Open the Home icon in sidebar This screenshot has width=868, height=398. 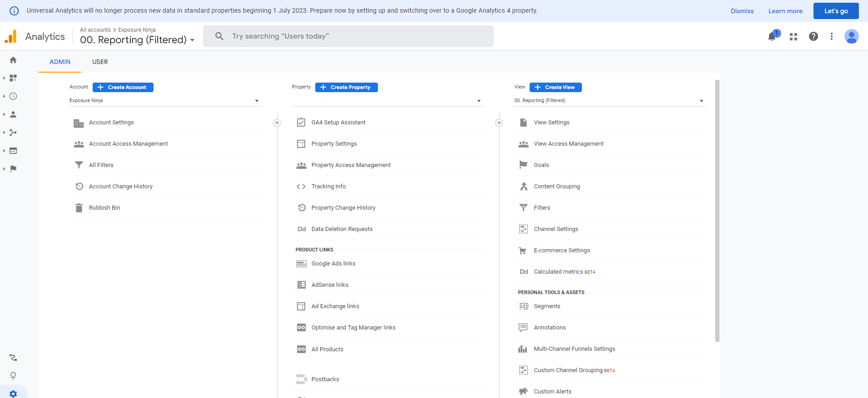(13, 60)
